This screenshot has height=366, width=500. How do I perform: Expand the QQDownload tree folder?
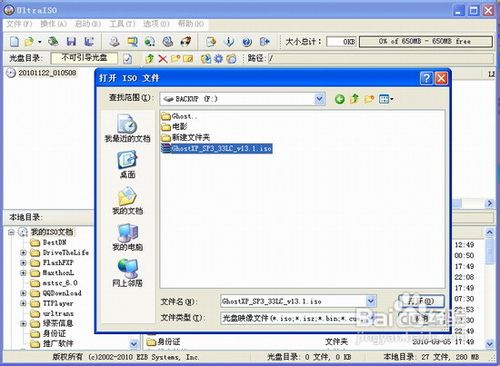(x=23, y=293)
